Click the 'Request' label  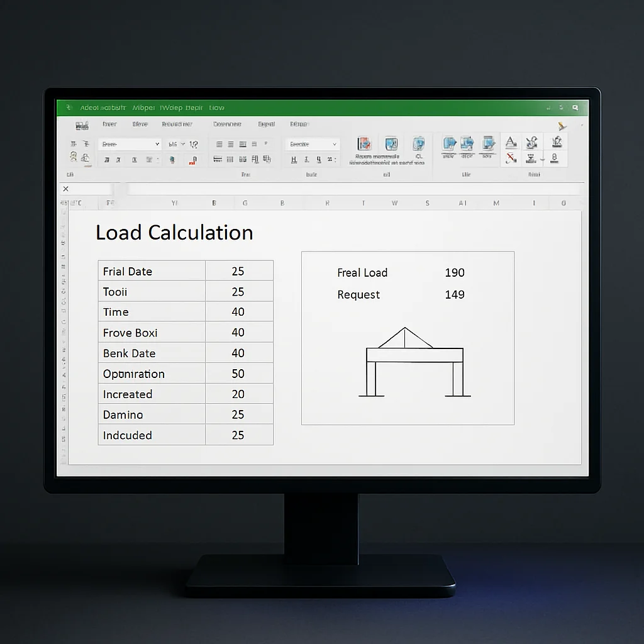(x=358, y=295)
